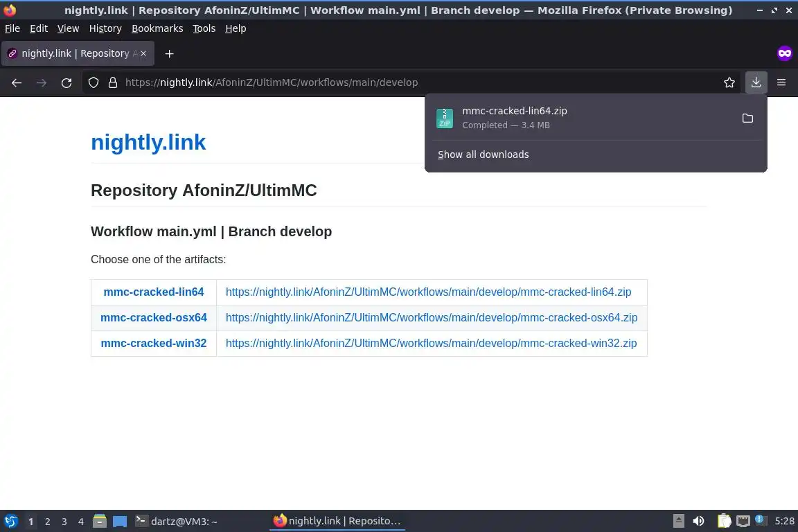Click the mmc-cracked-osx64 artifact name
The width and height of the screenshot is (798, 532).
tap(154, 318)
